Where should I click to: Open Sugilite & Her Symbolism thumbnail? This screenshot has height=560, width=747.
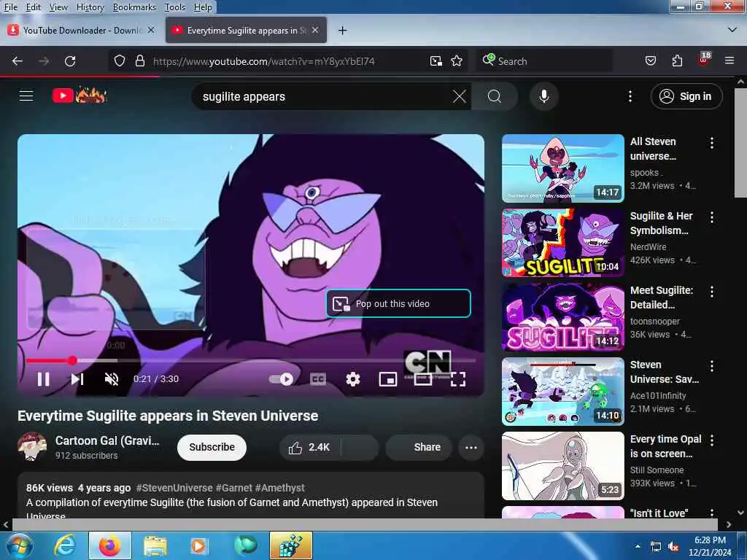click(562, 242)
